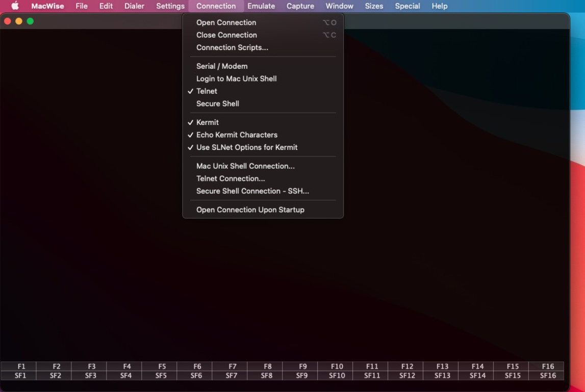Open the Dialer menu
585x392 pixels.
click(x=134, y=6)
